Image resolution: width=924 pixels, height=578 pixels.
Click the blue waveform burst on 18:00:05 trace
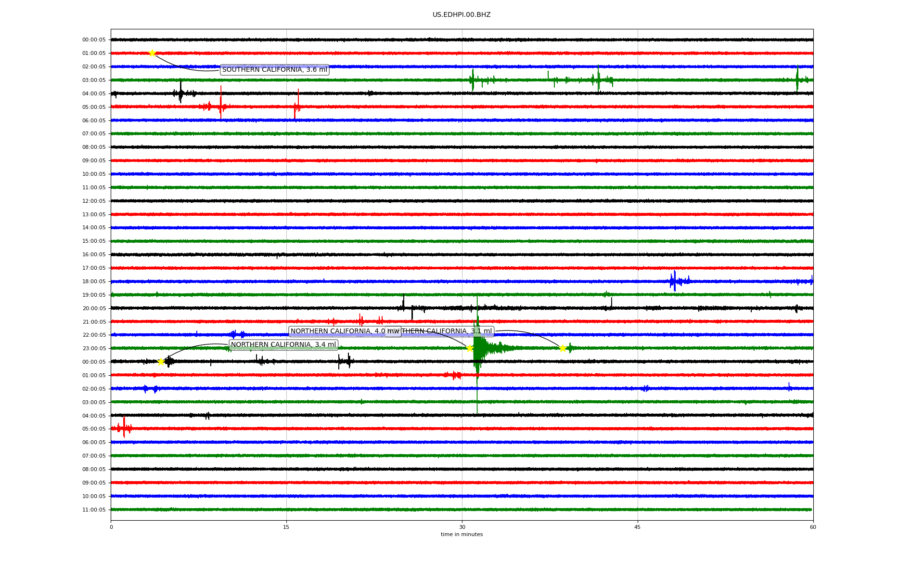click(x=675, y=281)
